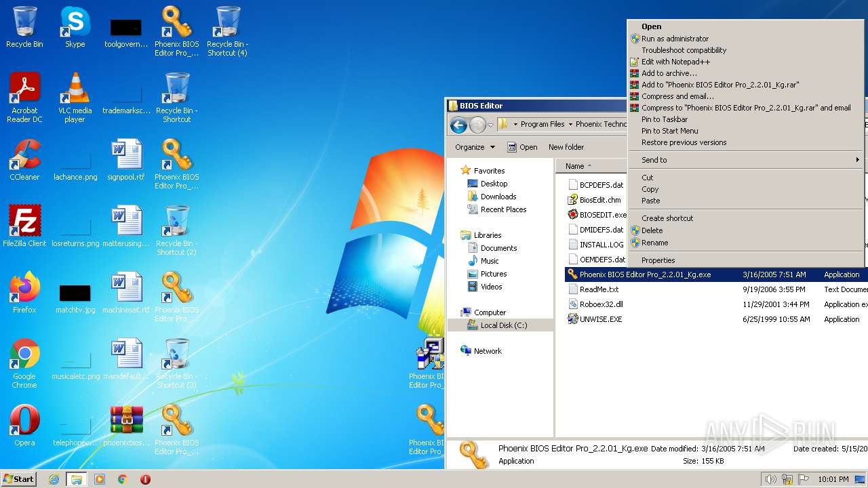Select Recycle Bin - Shortcut (3) icon
Image resolution: width=868 pixels, height=488 pixels.
(176, 363)
